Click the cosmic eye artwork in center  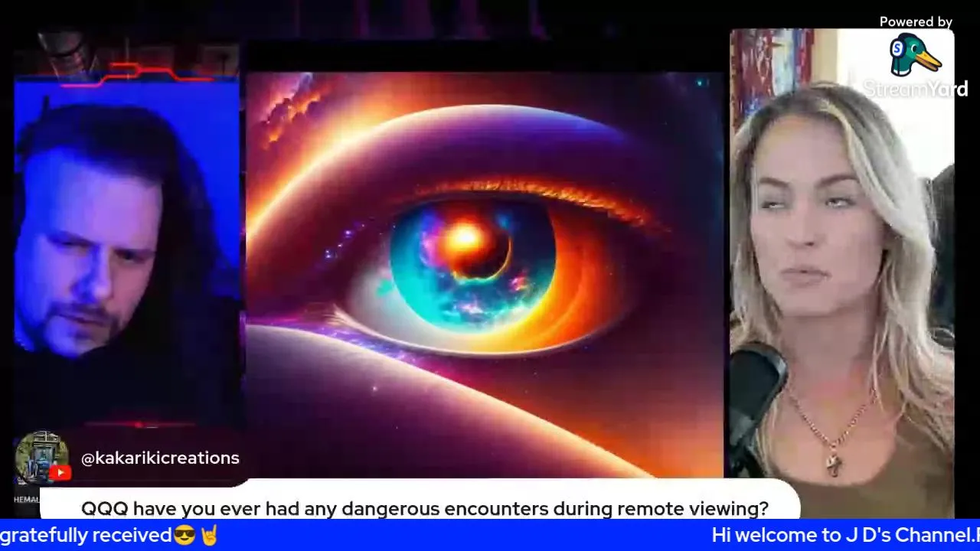coord(485,275)
